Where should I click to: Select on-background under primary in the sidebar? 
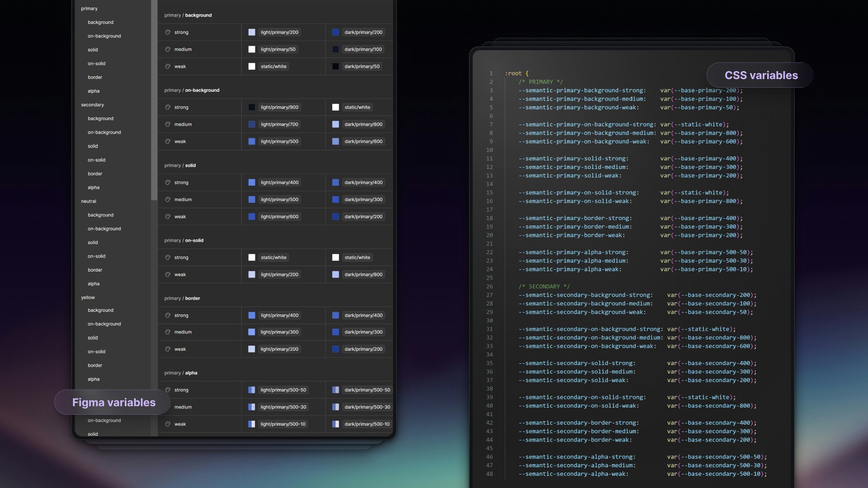click(x=104, y=36)
